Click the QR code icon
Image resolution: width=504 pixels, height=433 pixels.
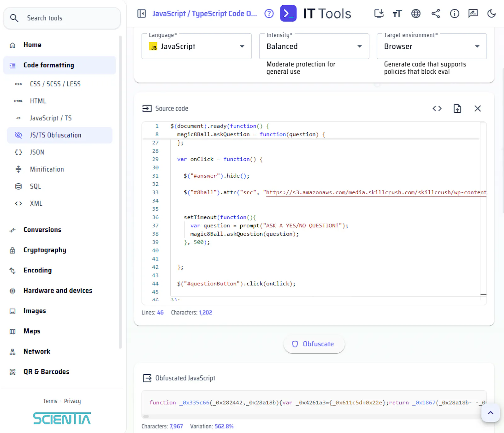coord(13,372)
